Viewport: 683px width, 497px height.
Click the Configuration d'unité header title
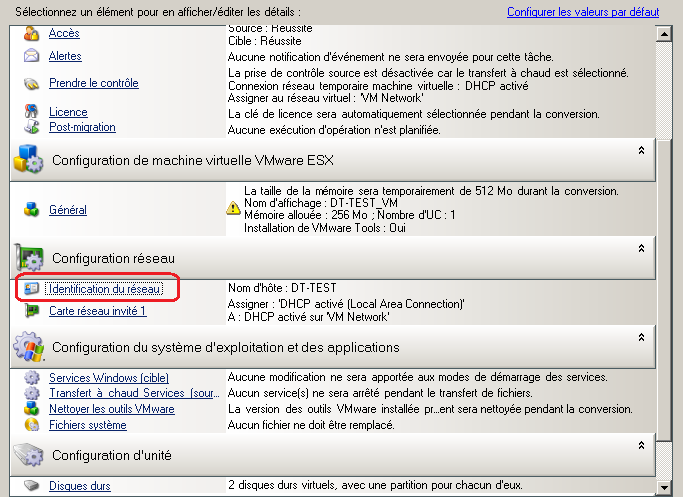click(x=112, y=455)
